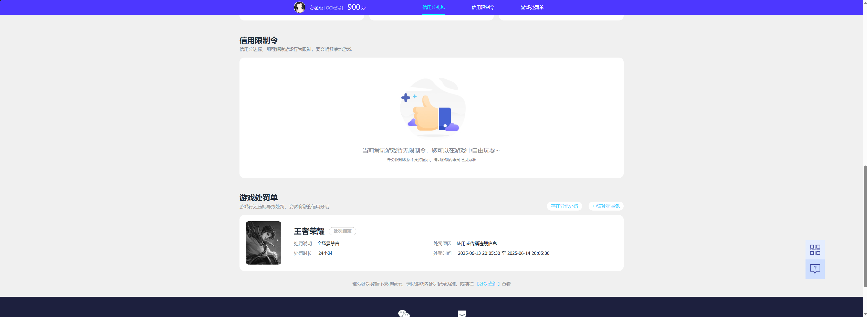Click 使用或传播违规信息 penalty reason

coord(476,244)
